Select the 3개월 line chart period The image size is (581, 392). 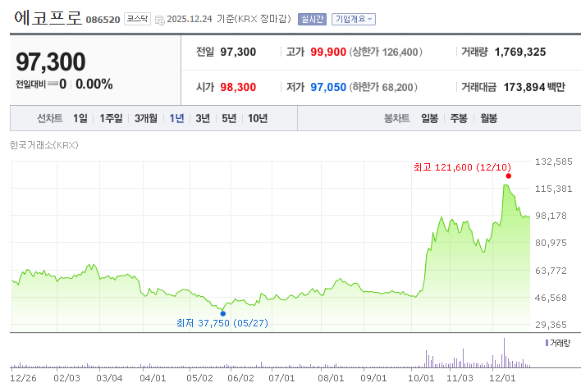click(145, 118)
